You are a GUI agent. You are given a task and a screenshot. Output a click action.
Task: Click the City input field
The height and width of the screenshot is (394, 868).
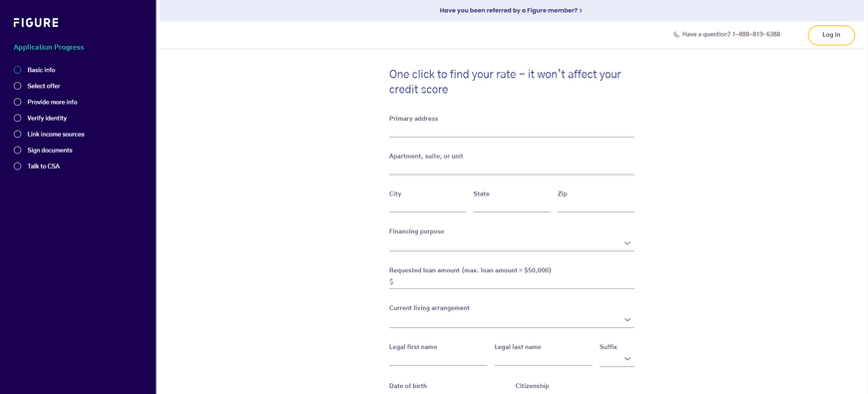click(x=427, y=205)
